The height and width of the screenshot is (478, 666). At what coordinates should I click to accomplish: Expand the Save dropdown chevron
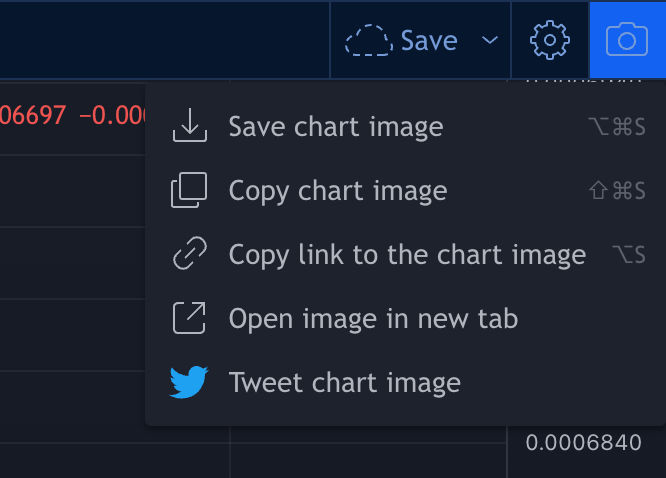click(490, 40)
